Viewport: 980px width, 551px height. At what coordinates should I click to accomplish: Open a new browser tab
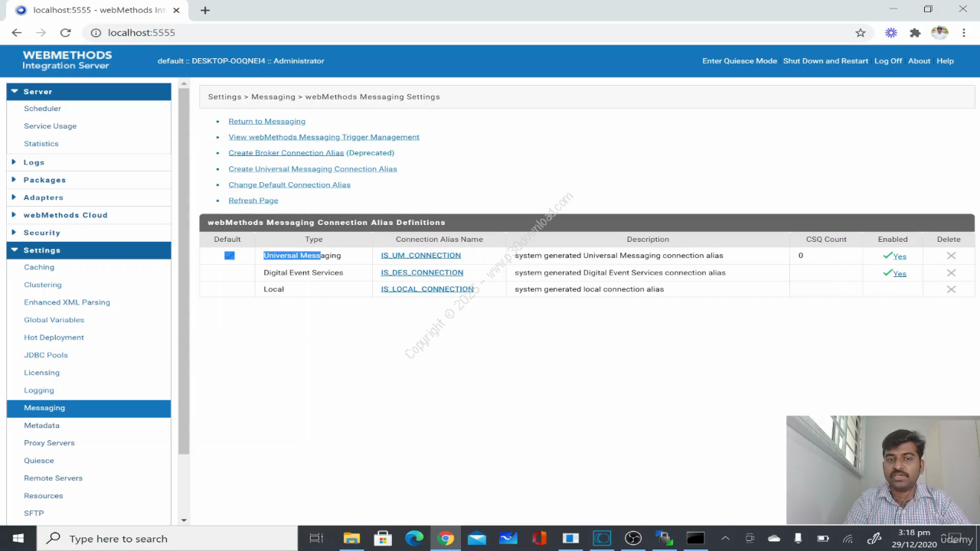pos(205,10)
